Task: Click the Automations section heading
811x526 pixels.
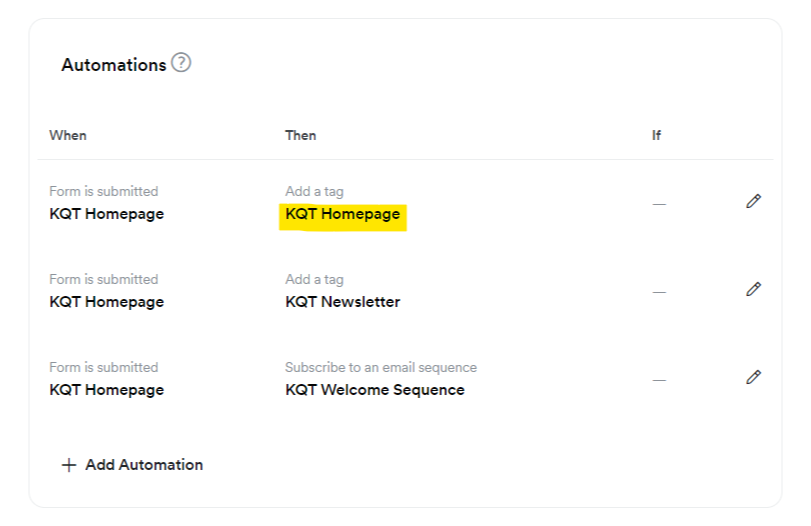Action: tap(113, 65)
